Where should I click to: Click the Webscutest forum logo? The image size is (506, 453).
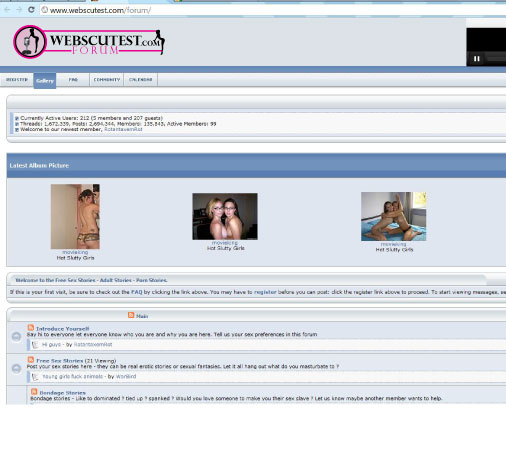point(89,42)
